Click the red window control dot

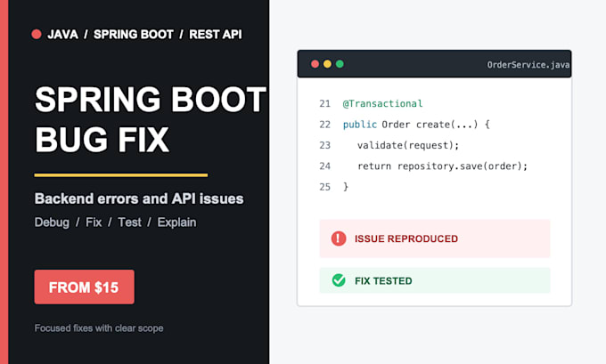click(315, 64)
